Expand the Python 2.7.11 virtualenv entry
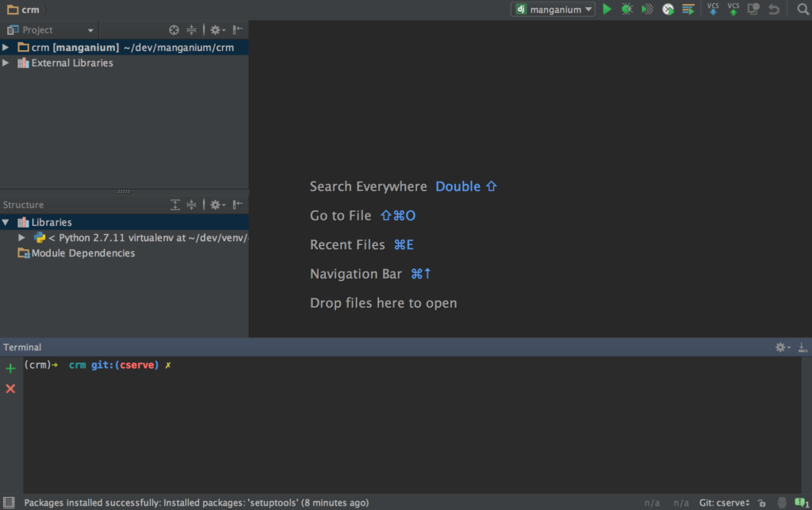 [21, 237]
